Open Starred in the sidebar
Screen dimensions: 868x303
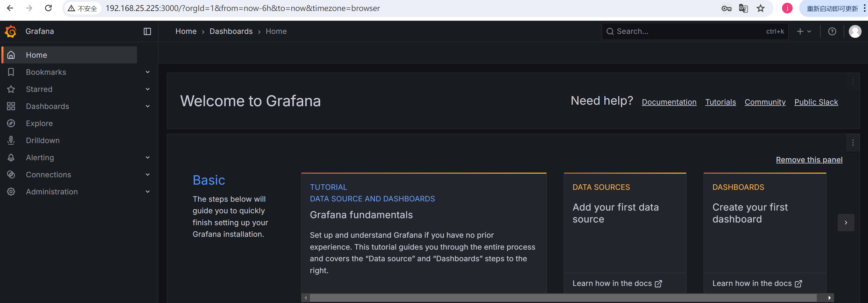[39, 89]
